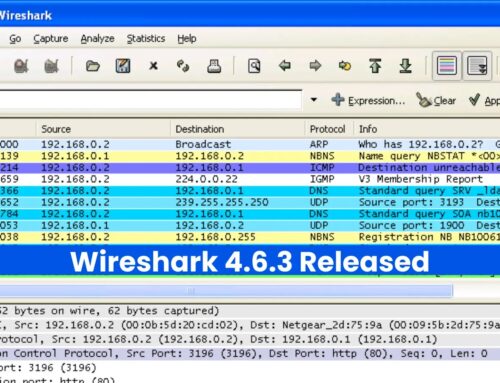Open the Go menu
This screenshot has width=500, height=383.
15,39
